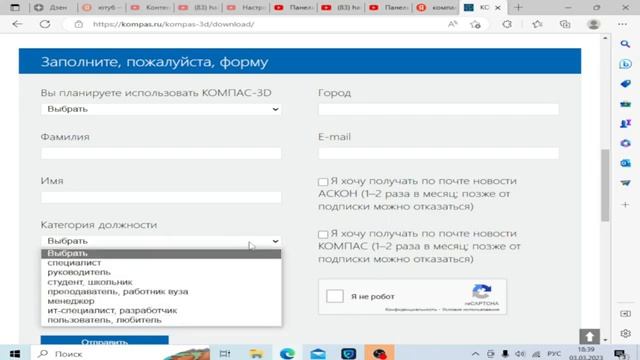Open sidebar settings gear icon

pyautogui.click(x=625, y=333)
